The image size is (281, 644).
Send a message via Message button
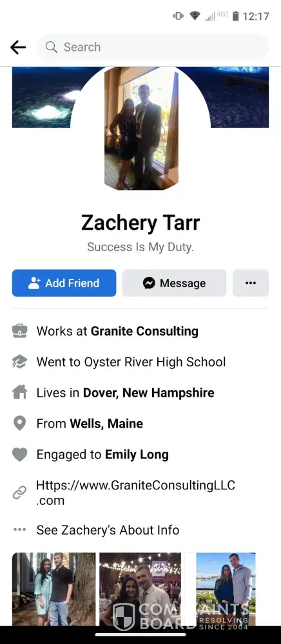174,283
